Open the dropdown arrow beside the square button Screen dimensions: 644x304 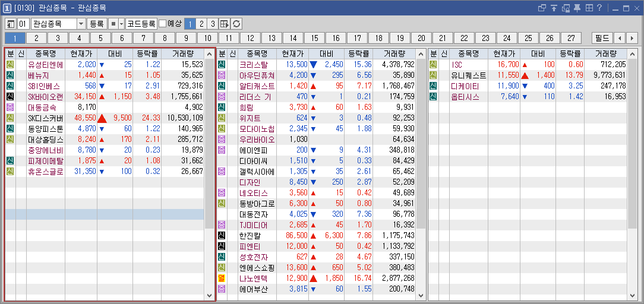coord(121,23)
